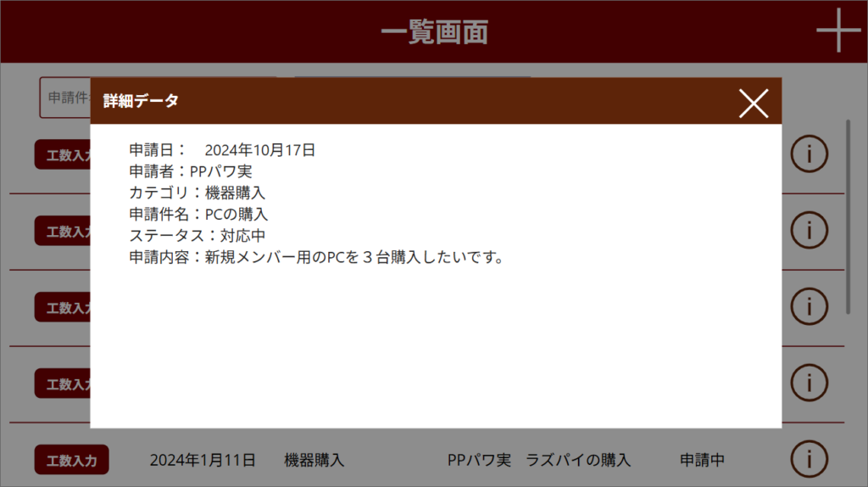This screenshot has height=487, width=868.
Task: Focus the 申請件 search input field
Action: (x=64, y=98)
